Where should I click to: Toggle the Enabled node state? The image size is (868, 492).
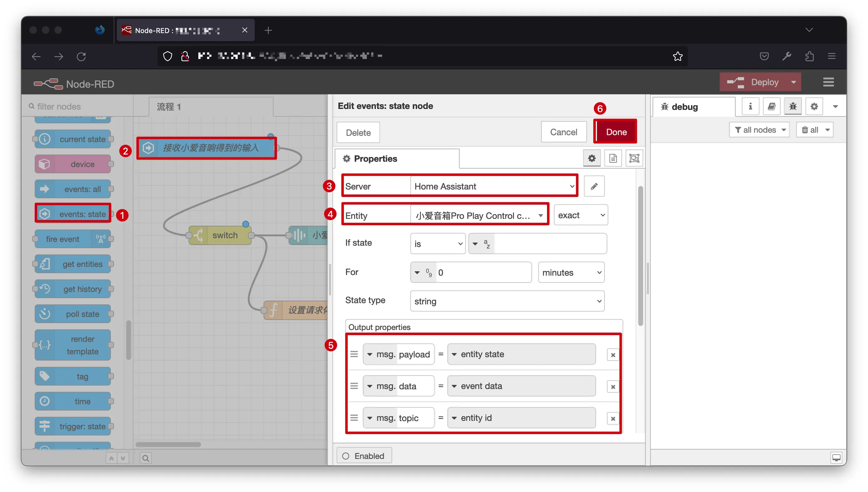(364, 456)
